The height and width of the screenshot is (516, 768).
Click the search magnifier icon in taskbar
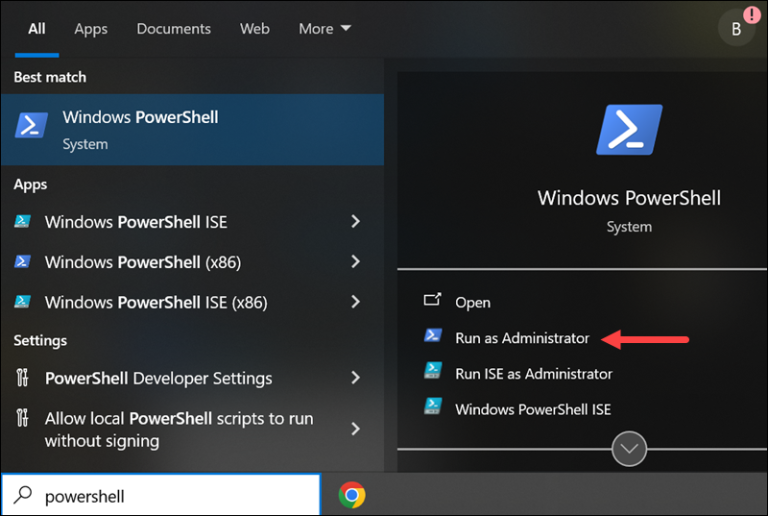[x=23, y=495]
